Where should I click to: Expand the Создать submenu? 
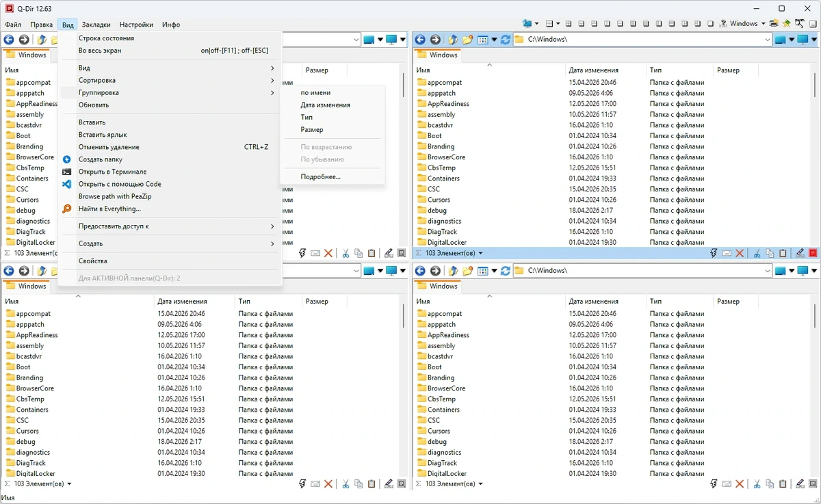170,243
